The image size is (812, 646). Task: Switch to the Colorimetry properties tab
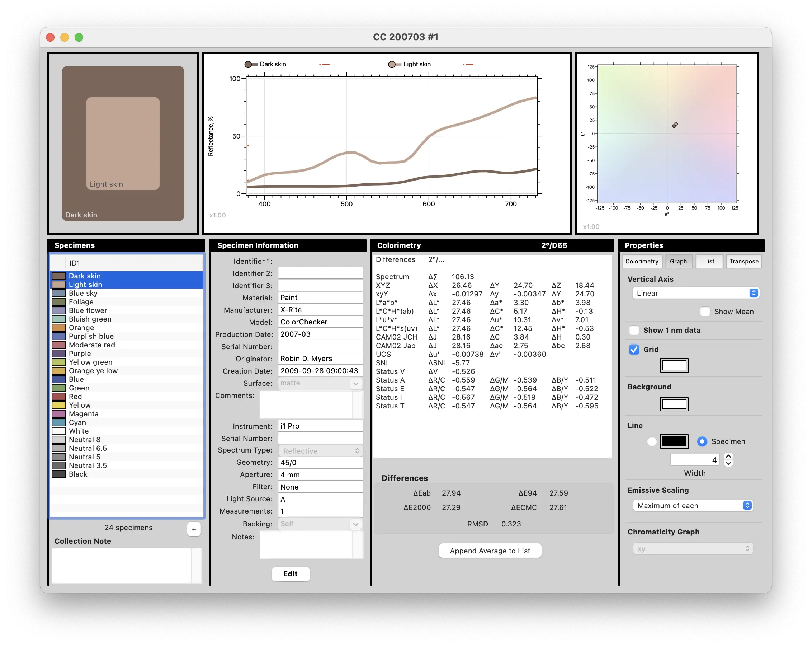click(641, 262)
